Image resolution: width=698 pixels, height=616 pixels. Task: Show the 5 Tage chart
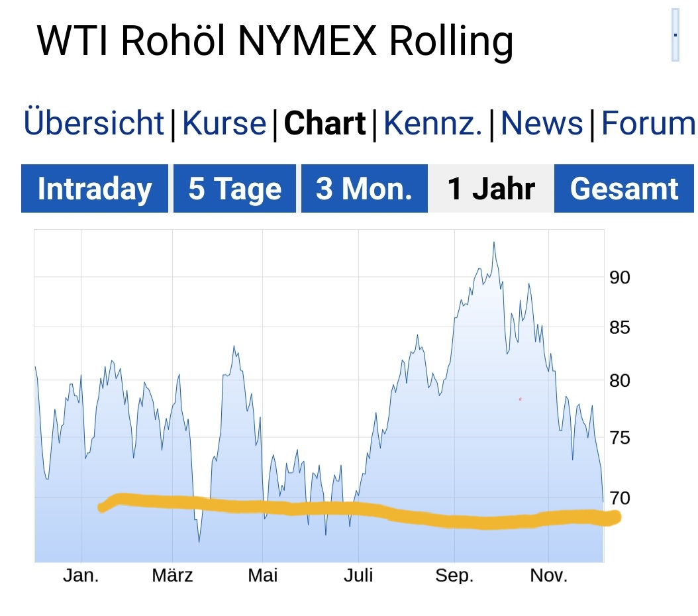tap(234, 188)
